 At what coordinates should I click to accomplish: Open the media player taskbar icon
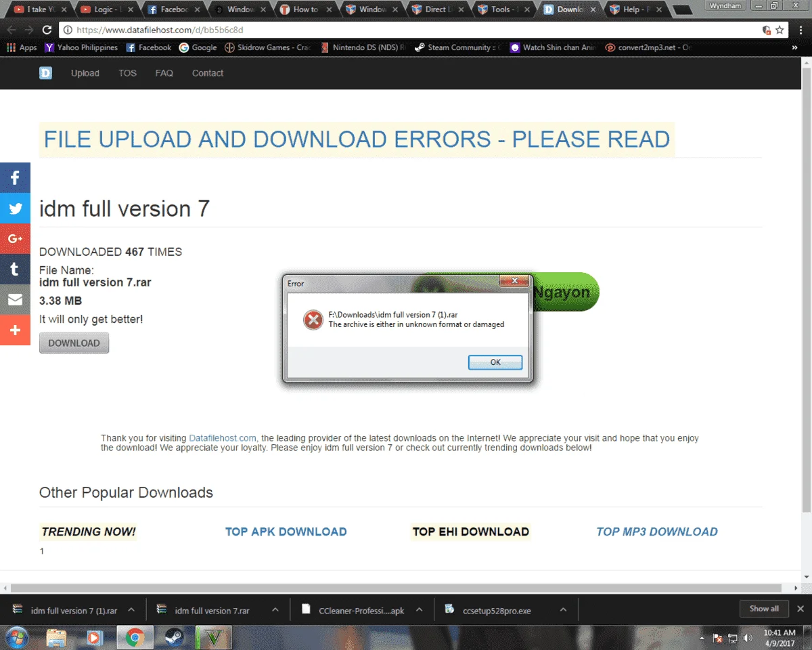94,637
